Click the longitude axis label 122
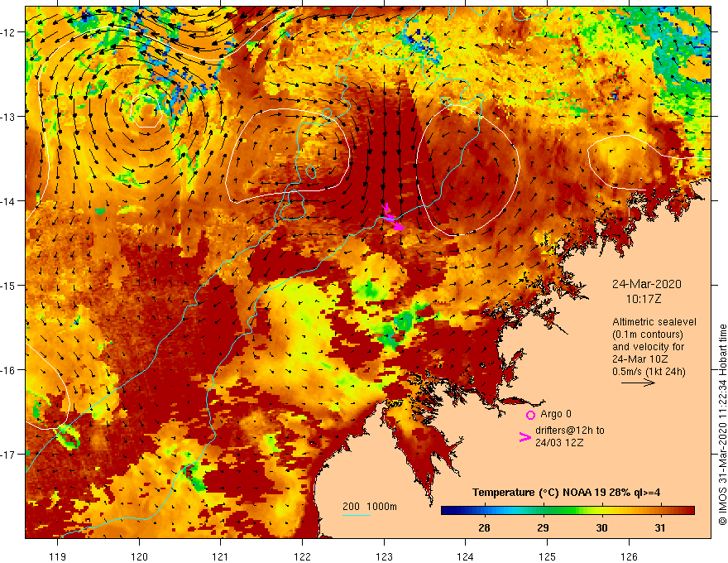 click(x=302, y=556)
